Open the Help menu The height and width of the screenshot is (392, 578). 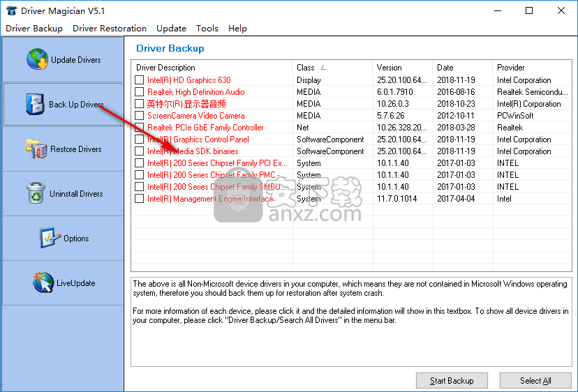click(237, 29)
